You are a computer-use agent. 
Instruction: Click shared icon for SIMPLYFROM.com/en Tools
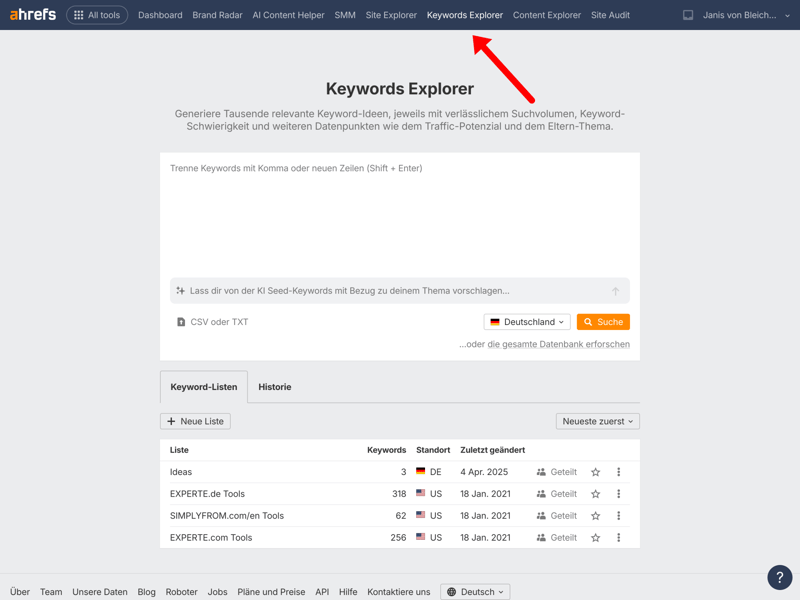point(541,516)
